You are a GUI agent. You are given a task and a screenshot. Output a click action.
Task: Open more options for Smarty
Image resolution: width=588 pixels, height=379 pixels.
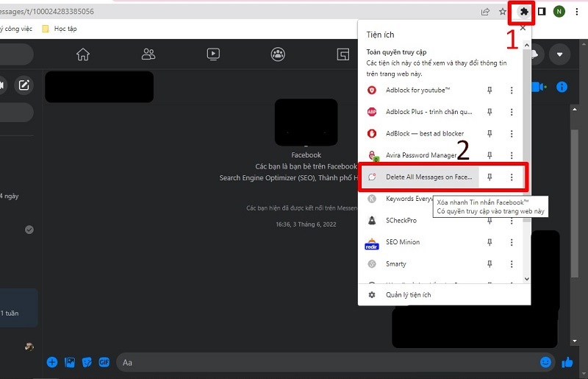point(512,264)
